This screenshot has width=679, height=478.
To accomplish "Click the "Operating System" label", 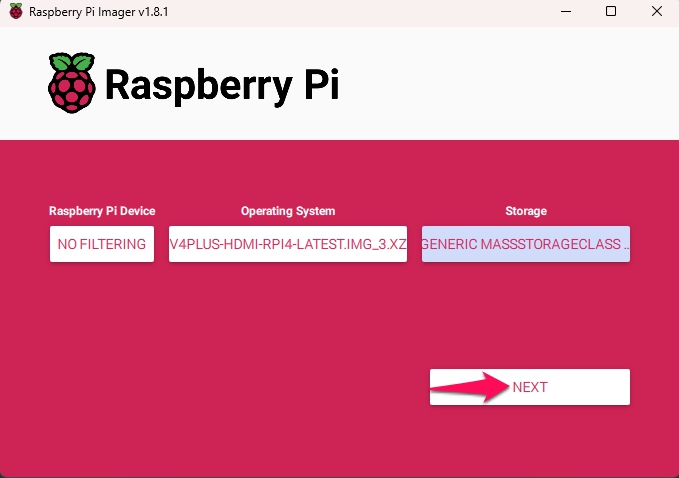I will (x=288, y=211).
